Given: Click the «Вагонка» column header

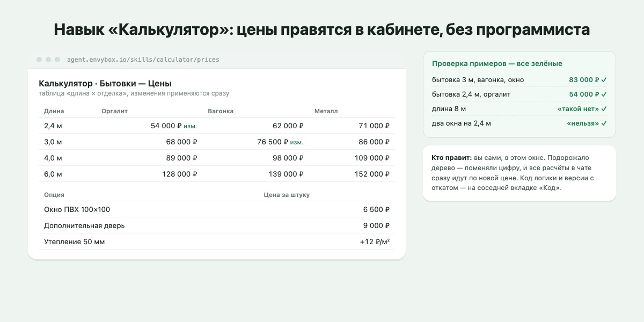Looking at the screenshot, I should pyautogui.click(x=221, y=111).
